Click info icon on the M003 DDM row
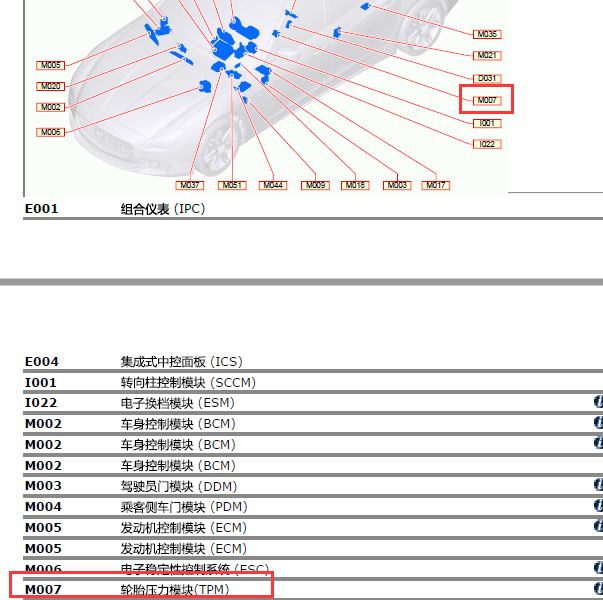 [x=598, y=485]
